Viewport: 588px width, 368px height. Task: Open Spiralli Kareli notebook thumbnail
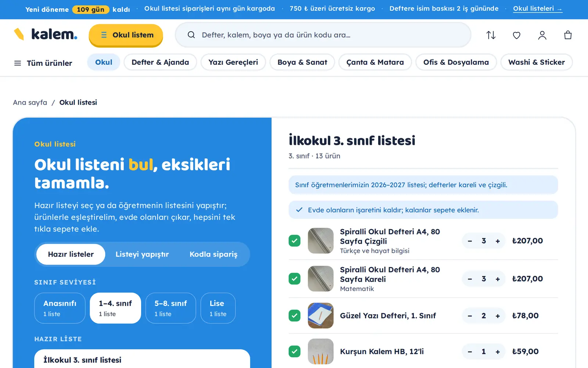click(x=320, y=279)
